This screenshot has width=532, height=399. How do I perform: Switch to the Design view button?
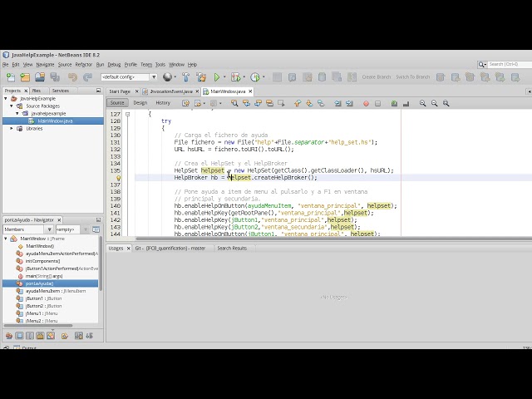(x=140, y=103)
